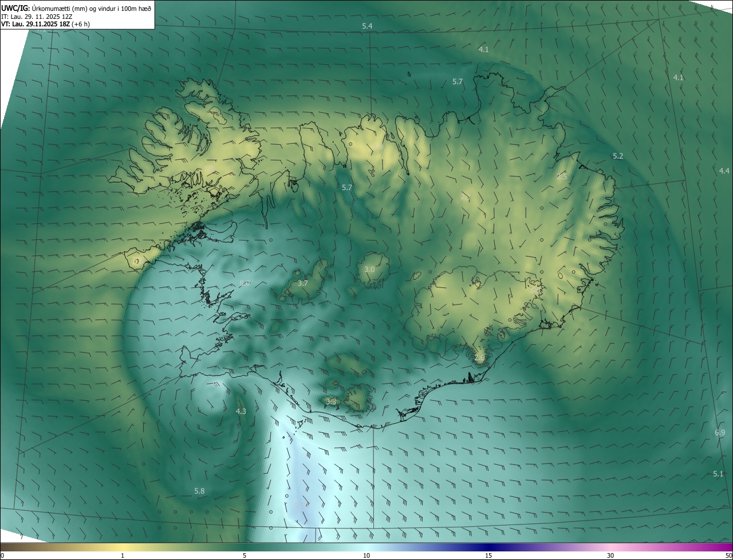Pick the 15 tick on the color scale
Viewport: 733px width, 560px height.
(488, 555)
